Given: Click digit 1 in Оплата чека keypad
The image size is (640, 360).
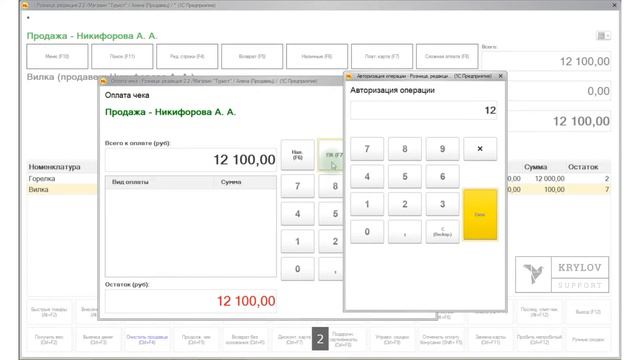Looking at the screenshot, I should 298,242.
